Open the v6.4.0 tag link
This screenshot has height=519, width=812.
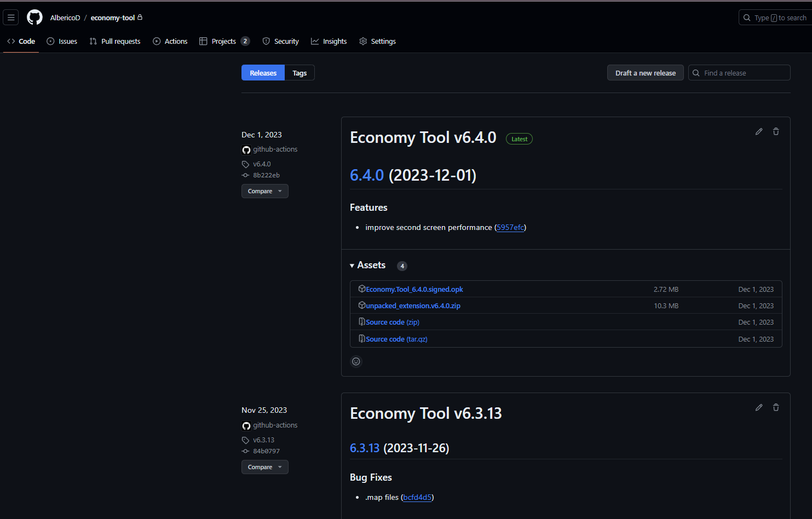pyautogui.click(x=262, y=164)
